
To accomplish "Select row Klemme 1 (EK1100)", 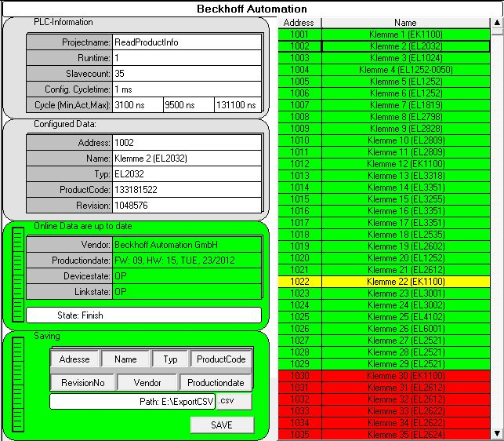I will [384, 34].
